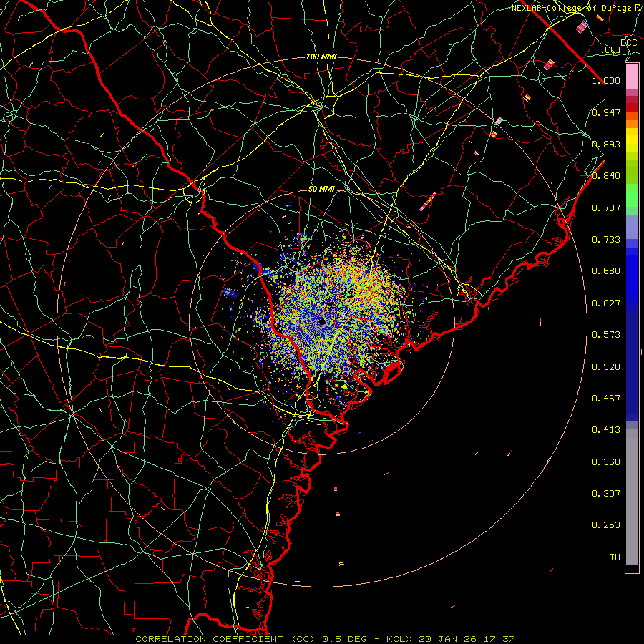644x644 pixels.
Task: Pick the yellow band of the color bar
Action: (x=632, y=141)
